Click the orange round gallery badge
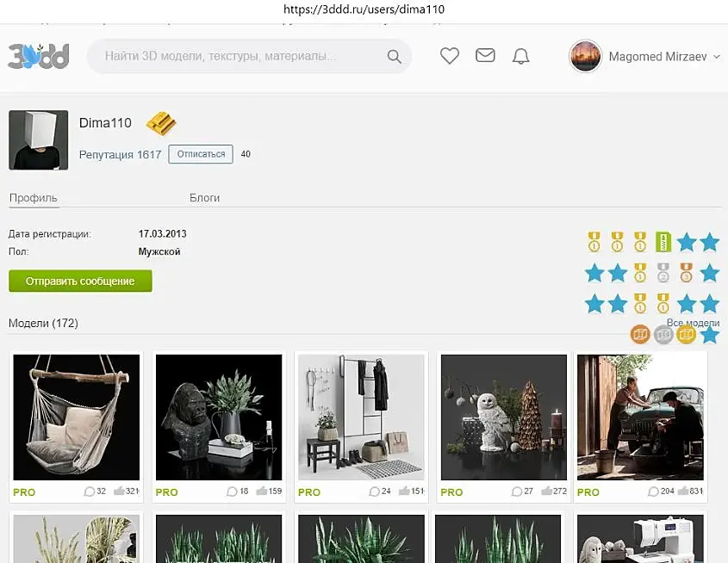 point(640,334)
